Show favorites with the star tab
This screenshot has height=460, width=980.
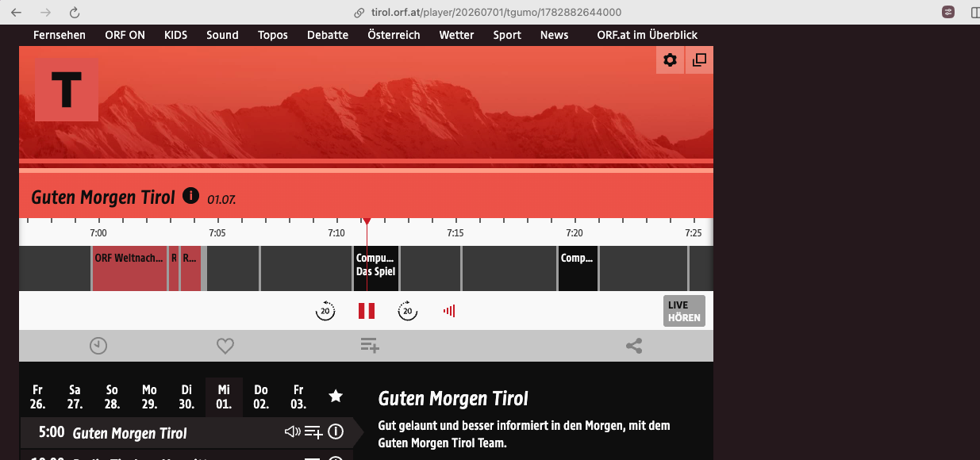(x=336, y=396)
